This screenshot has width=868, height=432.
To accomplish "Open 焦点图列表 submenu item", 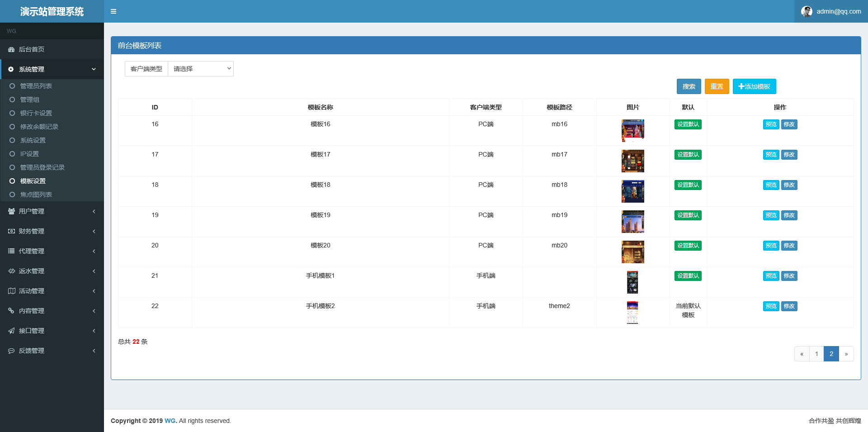I will 52,195.
